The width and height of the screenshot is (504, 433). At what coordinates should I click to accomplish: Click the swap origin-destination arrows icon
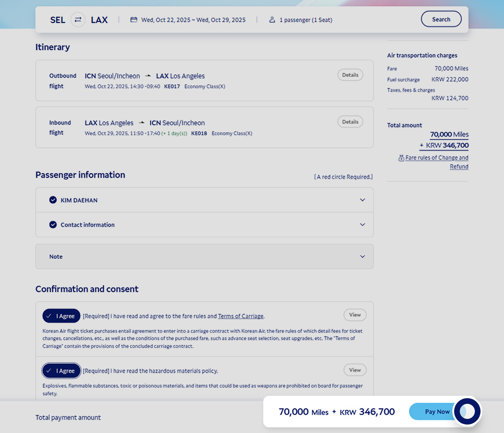pyautogui.click(x=78, y=20)
